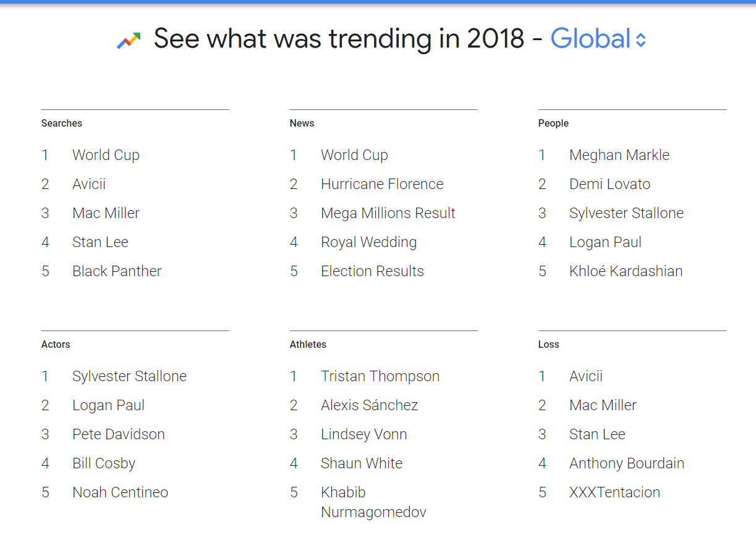Image resolution: width=756 pixels, height=535 pixels.
Task: Select Anthony Bourdain under Loss
Action: coord(627,463)
